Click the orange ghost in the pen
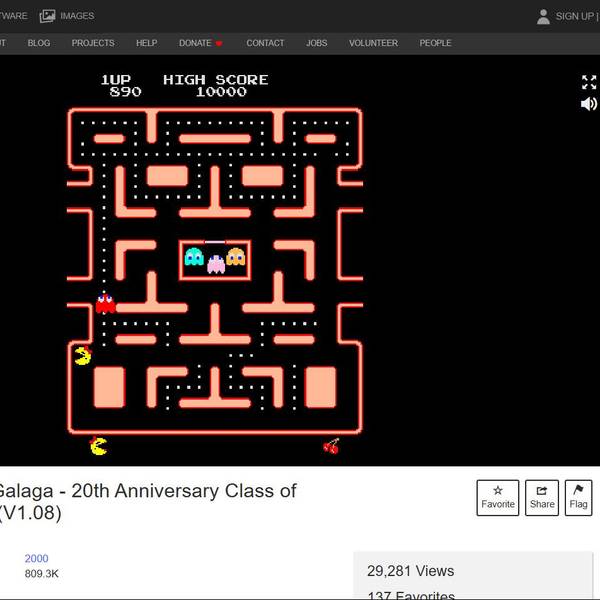Image resolution: width=600 pixels, height=600 pixels. point(235,257)
